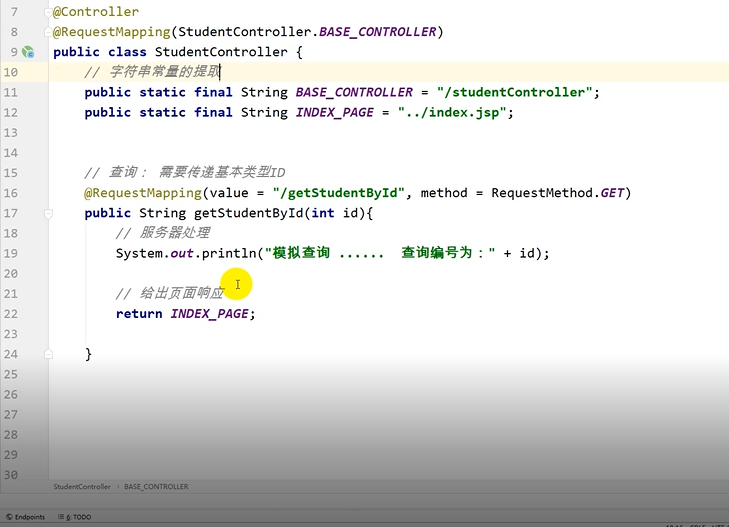The width and height of the screenshot is (729, 527).
Task: Open the TODO tool window
Action: tap(74, 517)
